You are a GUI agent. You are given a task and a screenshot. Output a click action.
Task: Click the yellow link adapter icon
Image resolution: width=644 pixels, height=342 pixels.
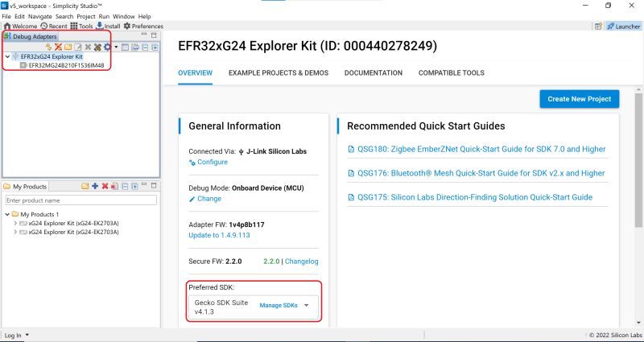(48, 47)
